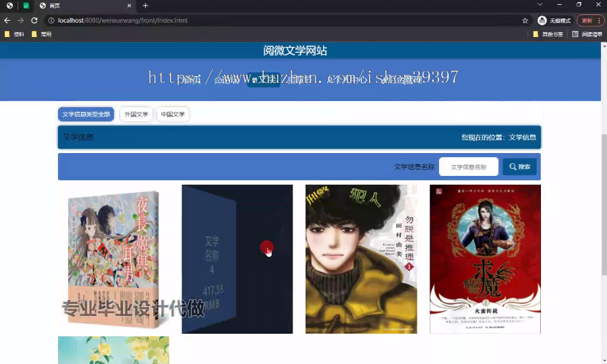
Task: Select the 文学信息类型全部 filter
Action: tap(86, 114)
